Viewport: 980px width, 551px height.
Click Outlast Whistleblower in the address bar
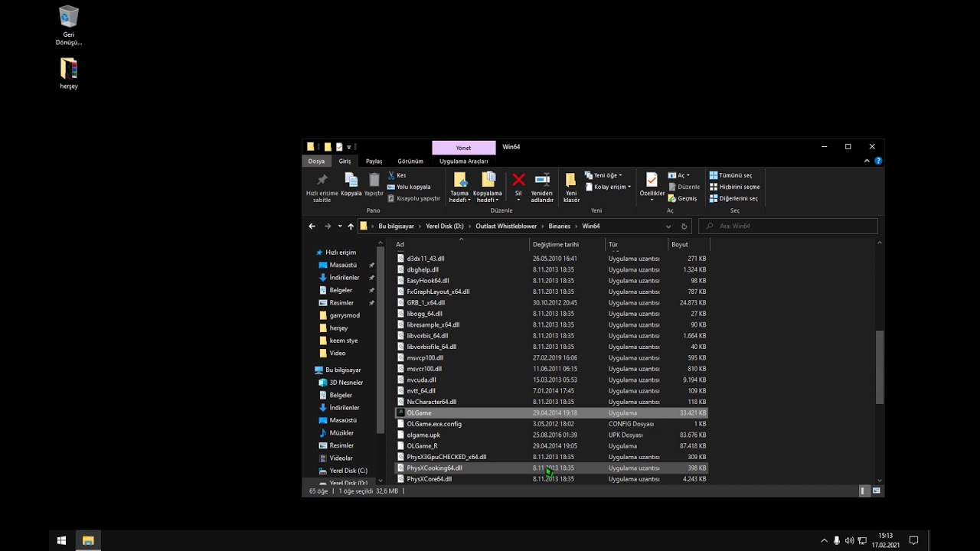pyautogui.click(x=507, y=227)
